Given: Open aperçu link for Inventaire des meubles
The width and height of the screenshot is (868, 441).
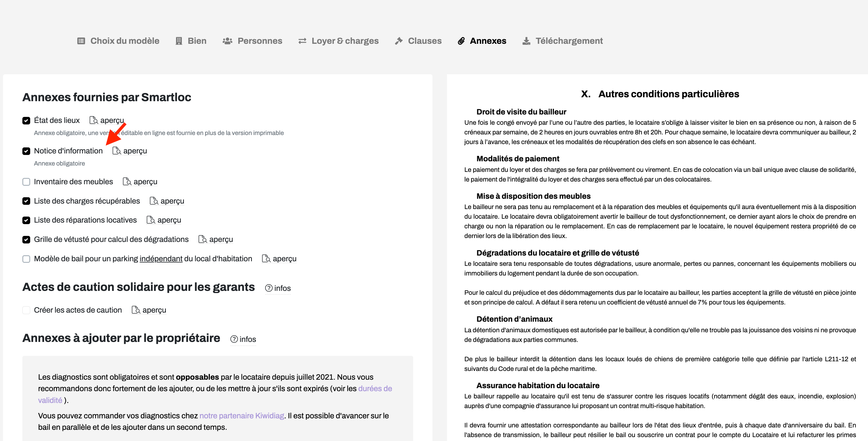Looking at the screenshot, I should tap(145, 182).
